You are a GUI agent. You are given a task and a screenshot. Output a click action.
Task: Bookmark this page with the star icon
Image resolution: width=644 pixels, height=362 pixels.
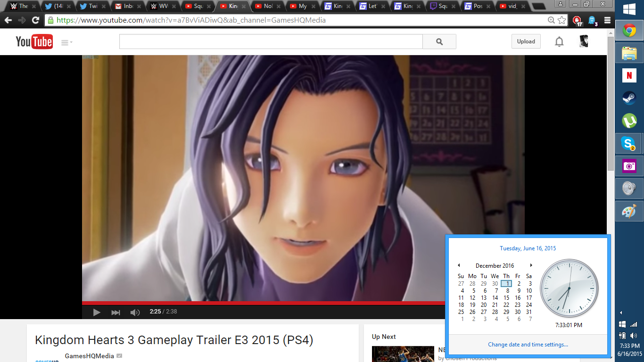point(561,20)
